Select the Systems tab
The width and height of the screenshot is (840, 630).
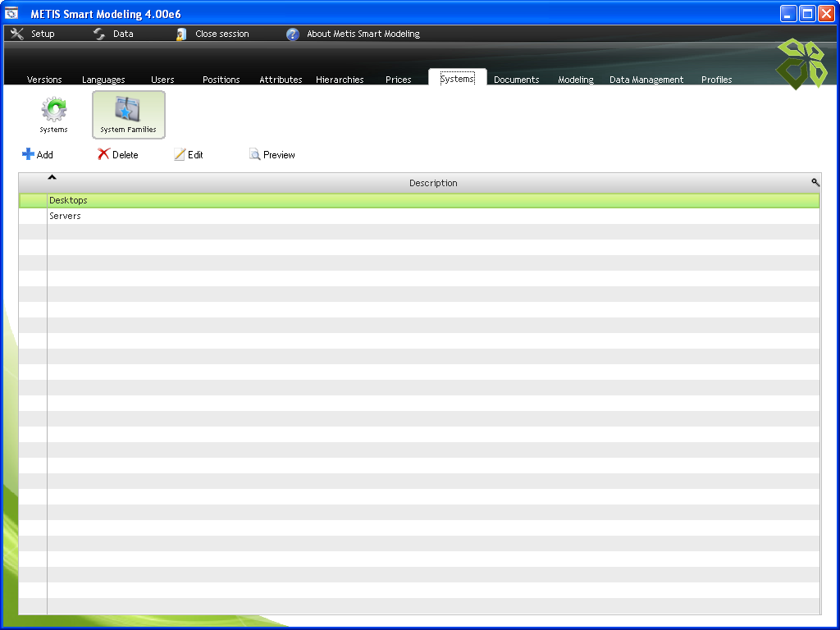point(458,79)
